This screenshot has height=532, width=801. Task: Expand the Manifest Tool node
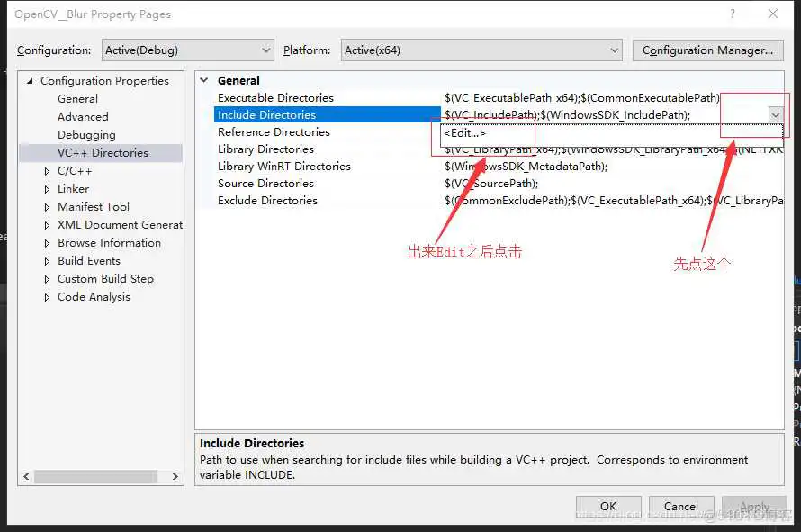coord(47,207)
